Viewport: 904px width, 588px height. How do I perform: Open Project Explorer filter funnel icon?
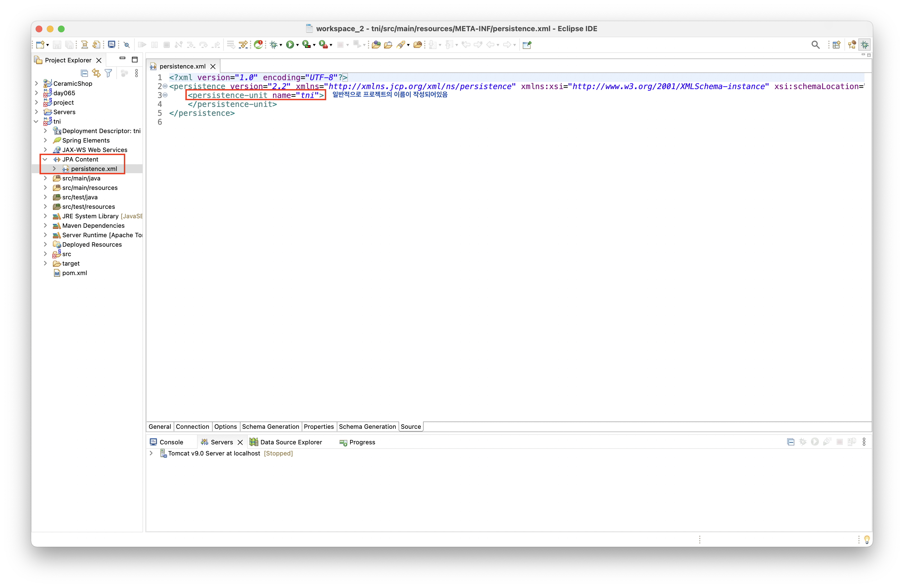click(108, 73)
